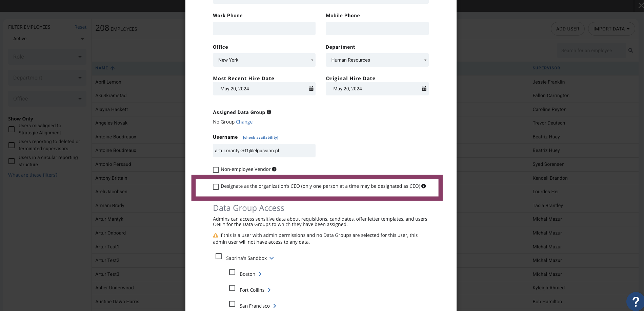Click info icon beside Assigned Data Group

pyautogui.click(x=269, y=112)
